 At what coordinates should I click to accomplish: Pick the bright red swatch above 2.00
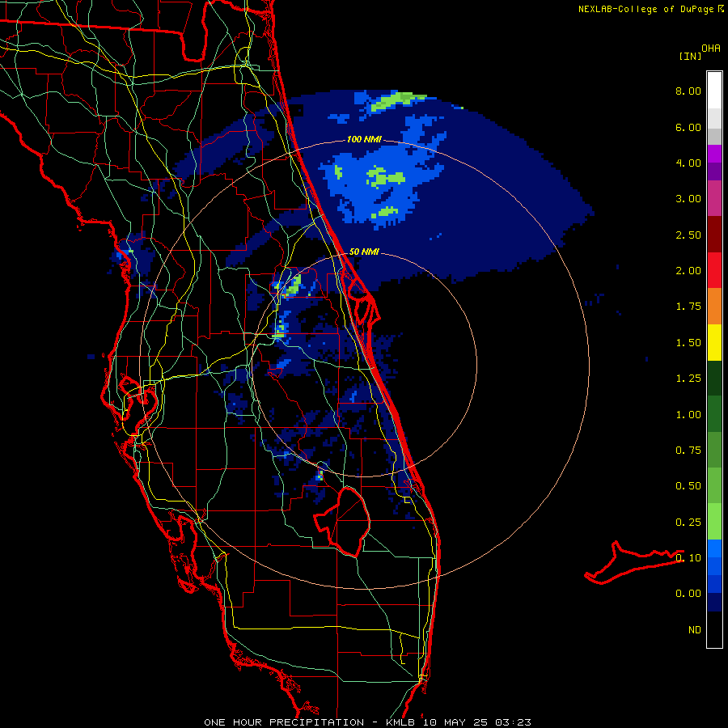[x=714, y=270]
